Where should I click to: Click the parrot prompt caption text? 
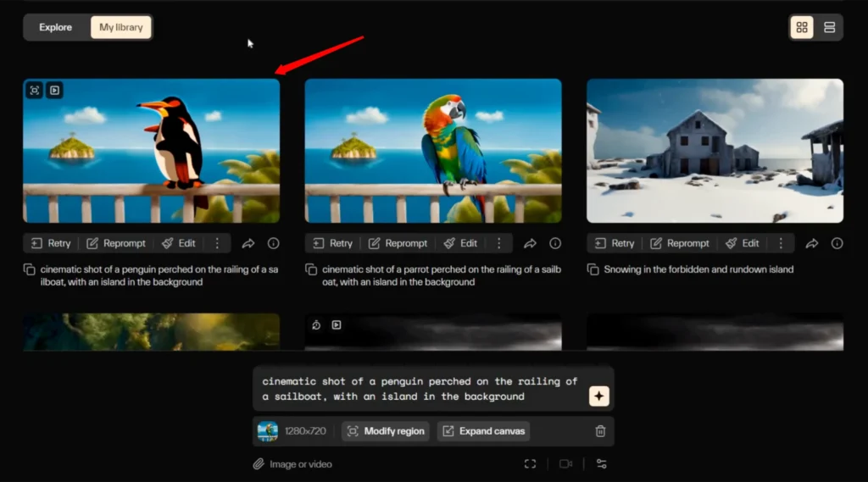click(441, 275)
